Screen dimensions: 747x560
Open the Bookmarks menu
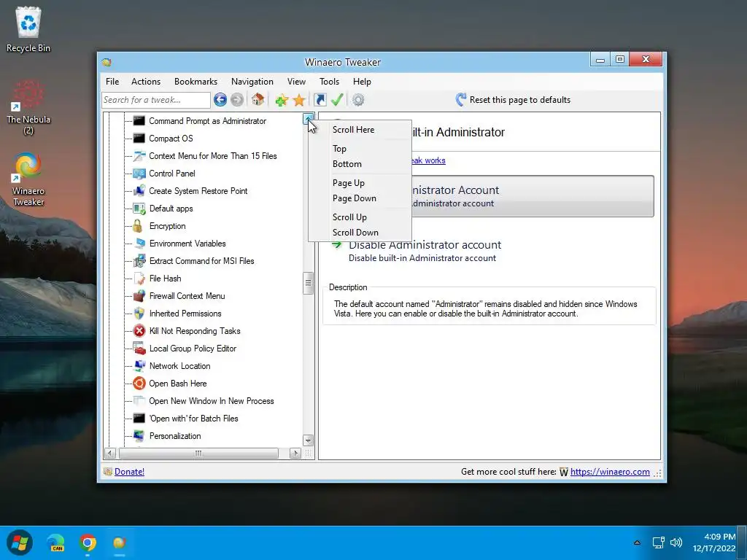pos(196,82)
